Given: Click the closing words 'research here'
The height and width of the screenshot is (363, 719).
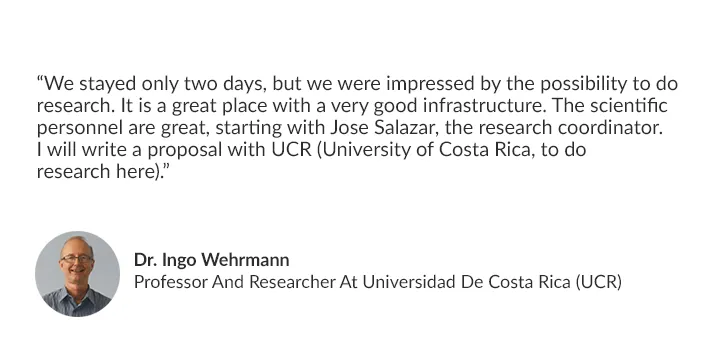Looking at the screenshot, I should click(97, 172).
